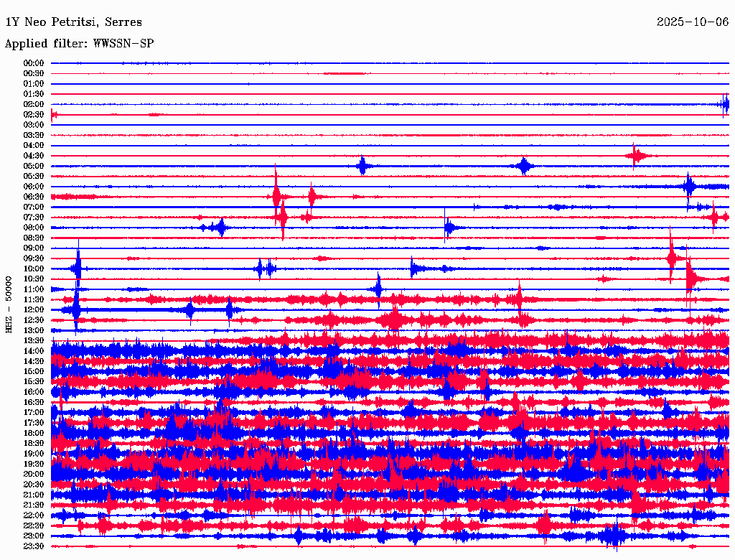Viewport: 735px width, 560px height.
Task: Select the 02:30 trace label
Action: click(33, 115)
